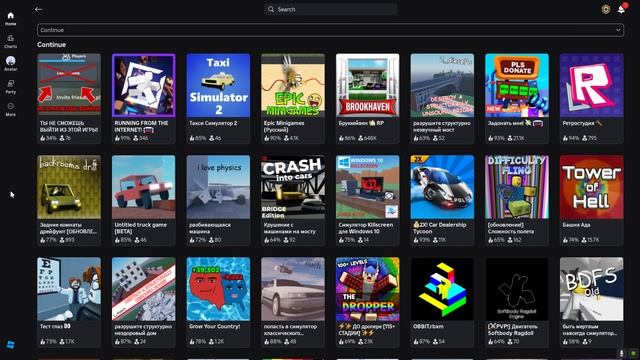Open Epic Minigames game tile
Image resolution: width=640 pixels, height=360 pixels.
293,98
